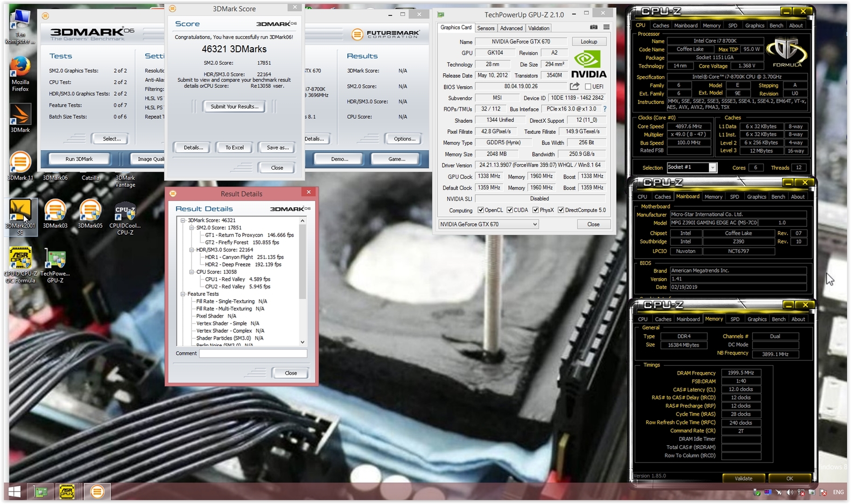The height and width of the screenshot is (504, 851).
Task: Open Graphics tab in middle CPU-Z window
Action: (756, 197)
